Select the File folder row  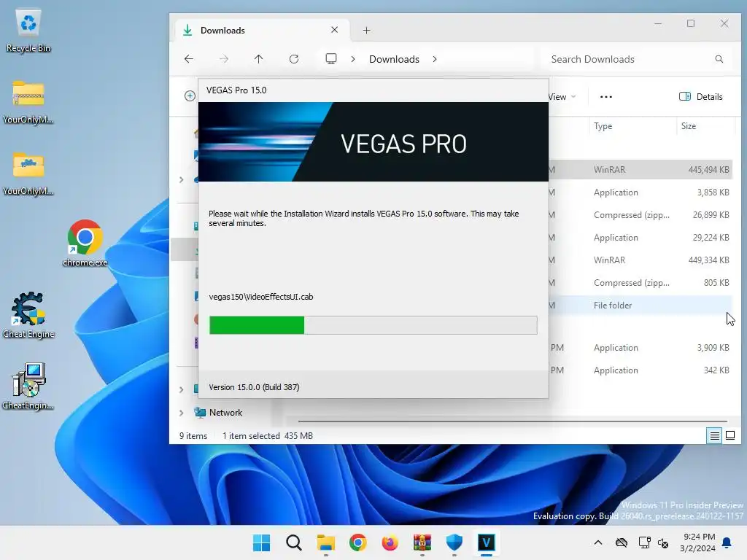point(640,306)
